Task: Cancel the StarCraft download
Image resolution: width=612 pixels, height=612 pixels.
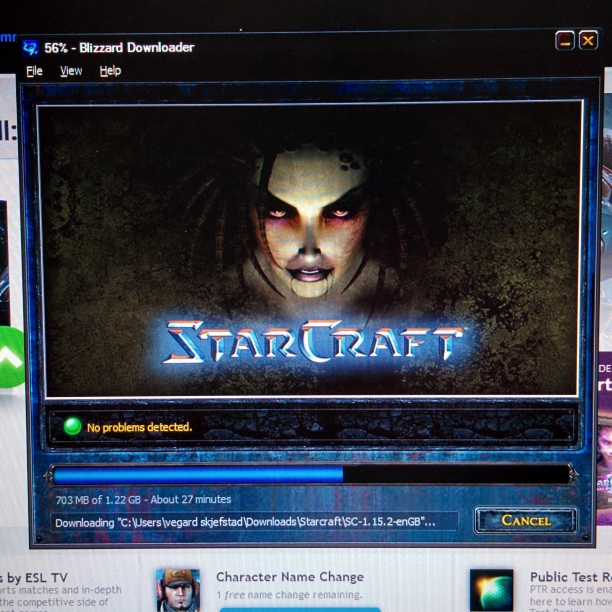Action: 526,520
